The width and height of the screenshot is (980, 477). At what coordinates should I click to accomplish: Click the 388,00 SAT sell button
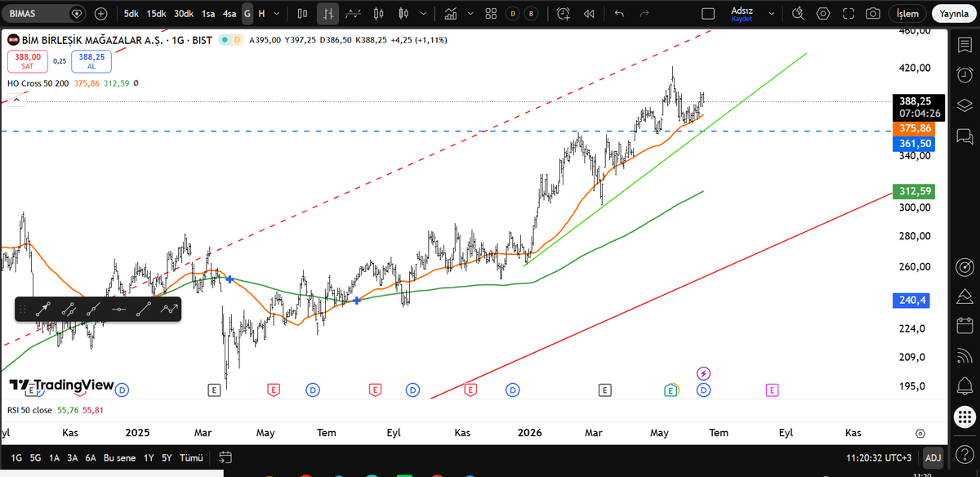[28, 61]
